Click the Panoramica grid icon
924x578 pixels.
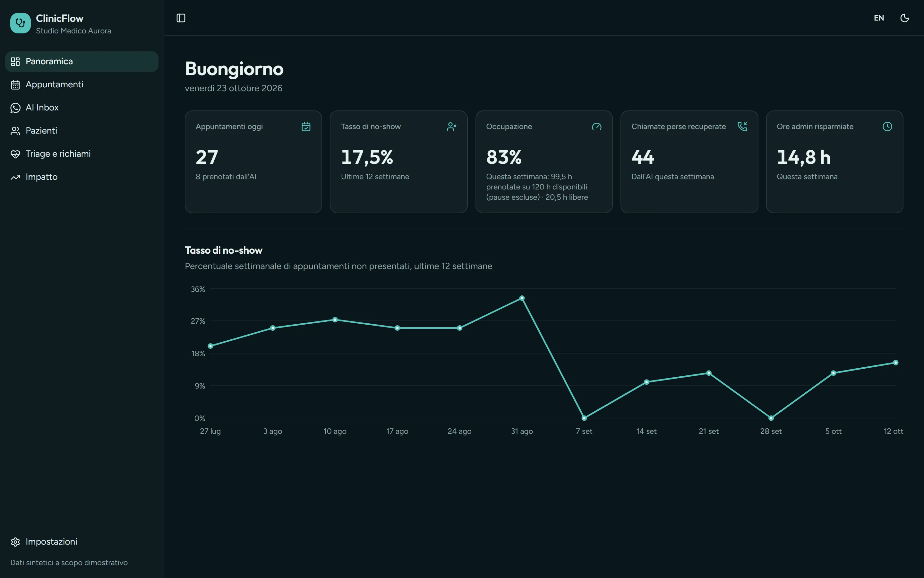(15, 62)
